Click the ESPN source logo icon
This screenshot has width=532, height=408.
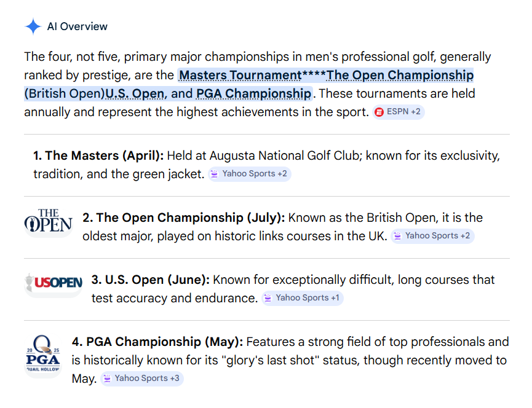[379, 112]
